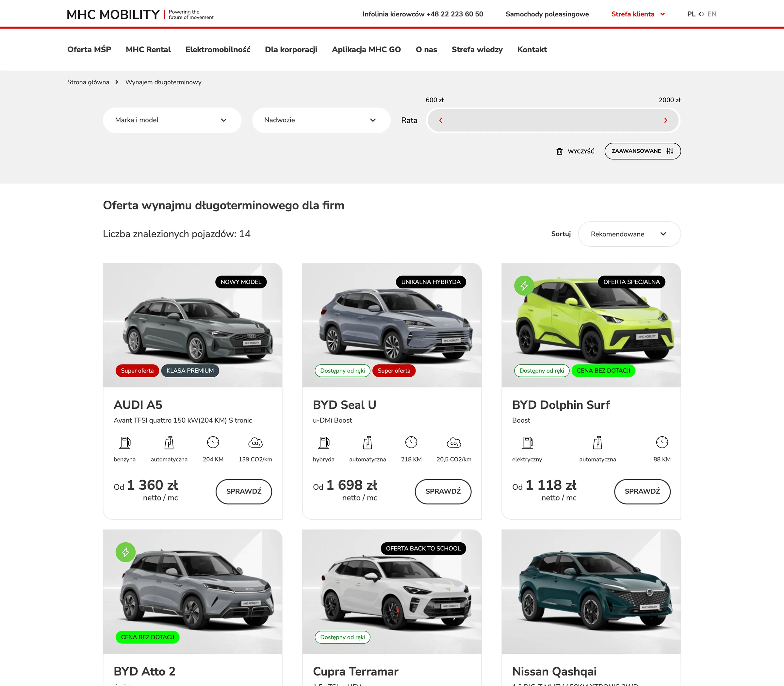Click the AUDI A5 title text
The height and width of the screenshot is (686, 784).
[138, 405]
